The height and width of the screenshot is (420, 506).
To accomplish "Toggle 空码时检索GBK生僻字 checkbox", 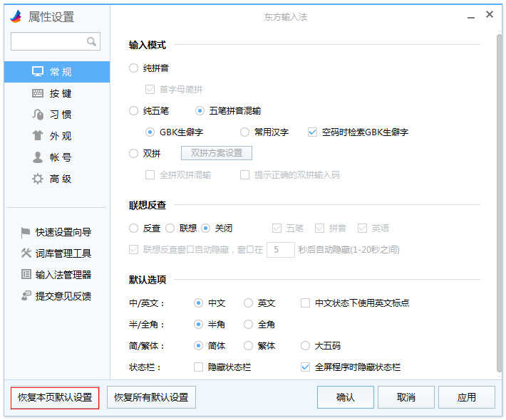I will click(312, 132).
